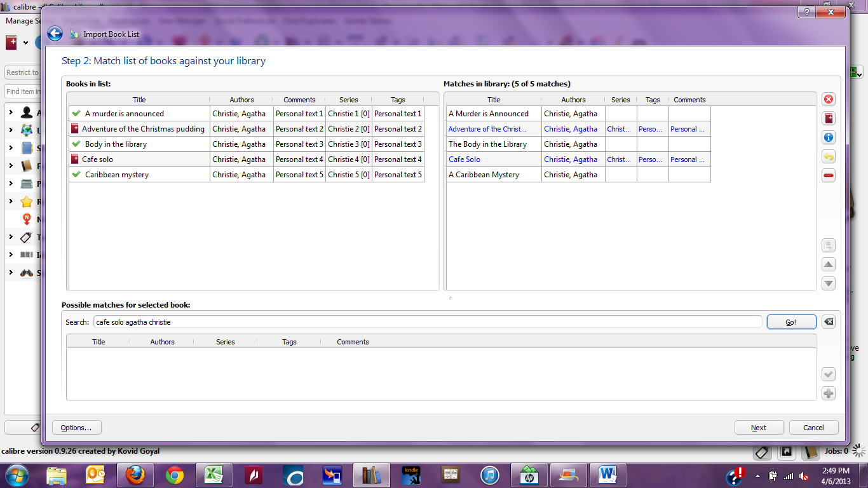
Task: Click the Find item field in calibre tag browser
Action: point(23,91)
